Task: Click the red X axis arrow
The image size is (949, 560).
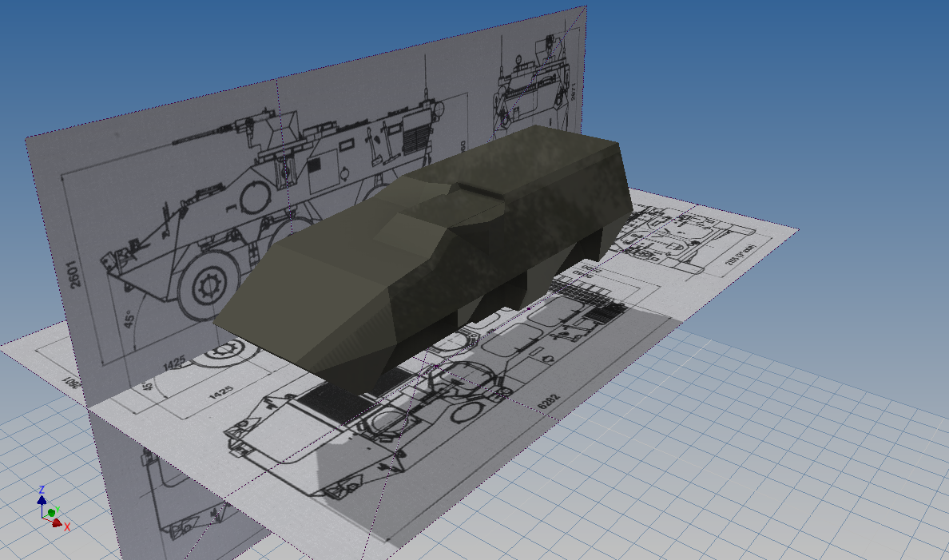Action: pyautogui.click(x=58, y=523)
